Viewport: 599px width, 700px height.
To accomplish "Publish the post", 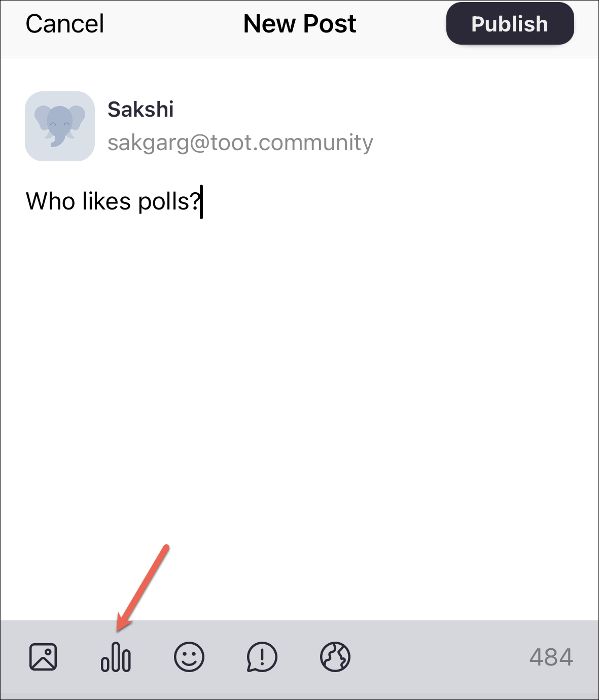I will click(x=510, y=24).
